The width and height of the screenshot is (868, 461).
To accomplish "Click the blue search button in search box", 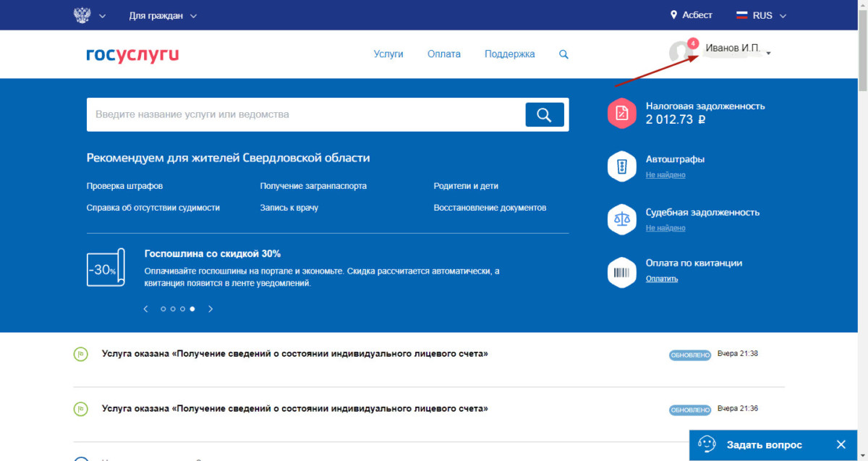I will pos(544,114).
